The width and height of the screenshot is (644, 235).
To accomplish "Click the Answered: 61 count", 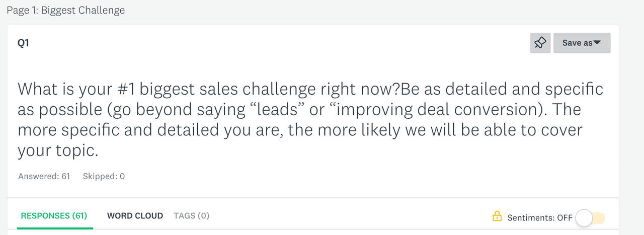I will [44, 176].
